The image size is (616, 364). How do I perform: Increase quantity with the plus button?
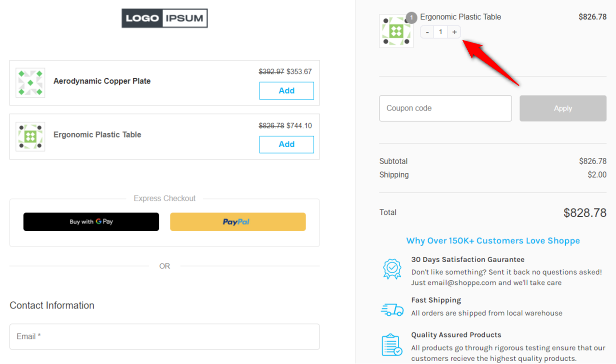point(454,32)
